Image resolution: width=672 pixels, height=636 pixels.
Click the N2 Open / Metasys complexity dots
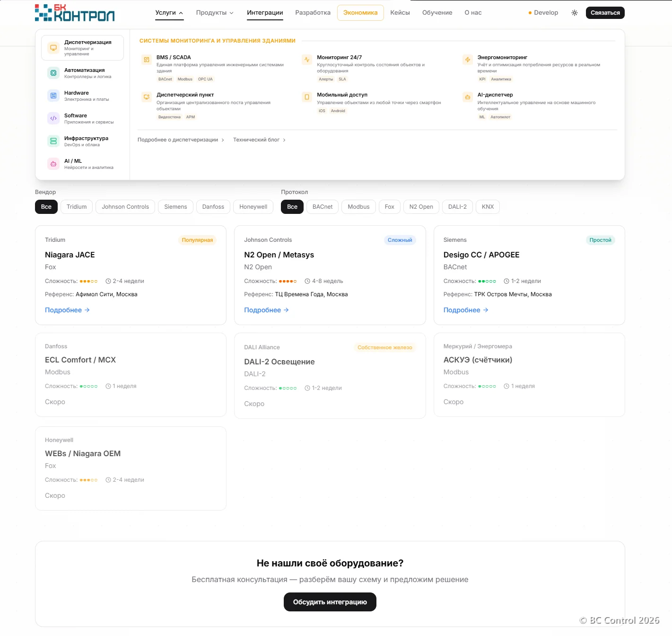(x=288, y=281)
